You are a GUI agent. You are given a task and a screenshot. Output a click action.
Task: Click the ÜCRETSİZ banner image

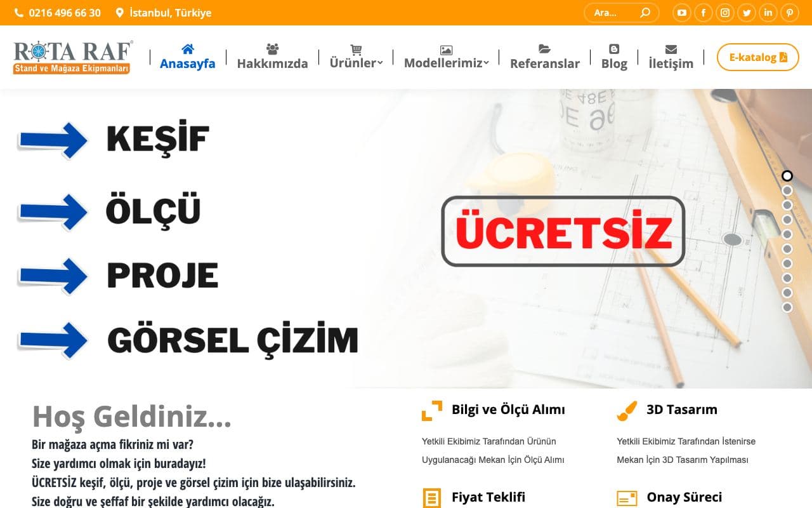tap(563, 231)
